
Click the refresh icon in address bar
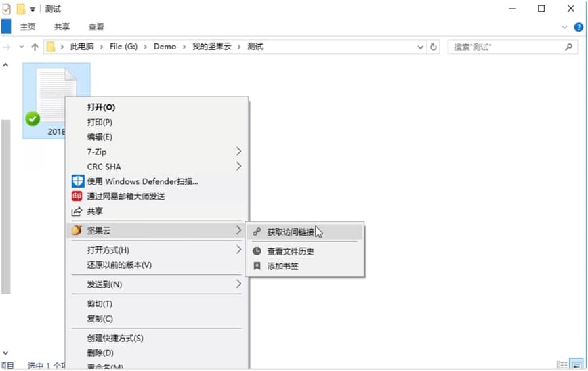click(434, 47)
